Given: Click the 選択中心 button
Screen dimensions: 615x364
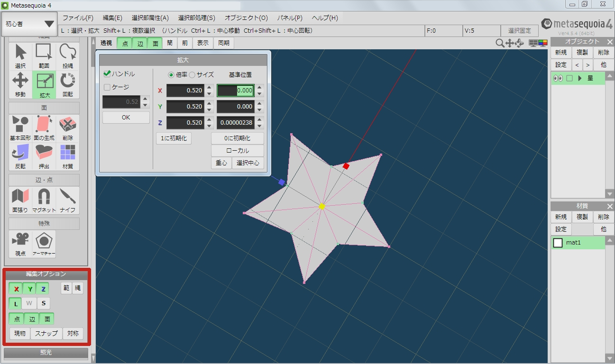Looking at the screenshot, I should point(248,163).
